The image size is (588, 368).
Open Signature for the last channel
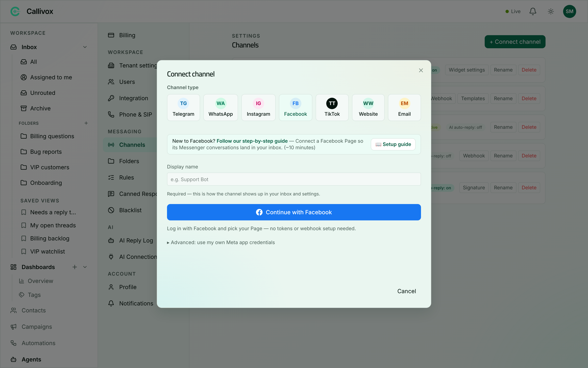click(x=473, y=188)
